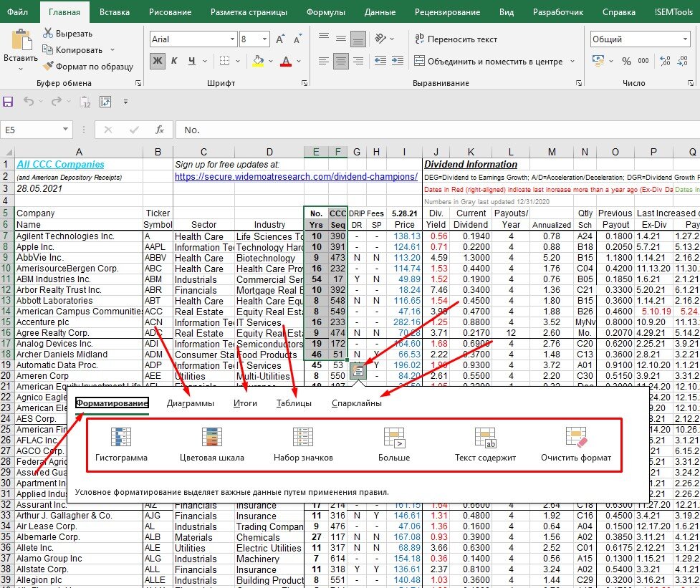
Task: Align text left
Action: [324, 61]
